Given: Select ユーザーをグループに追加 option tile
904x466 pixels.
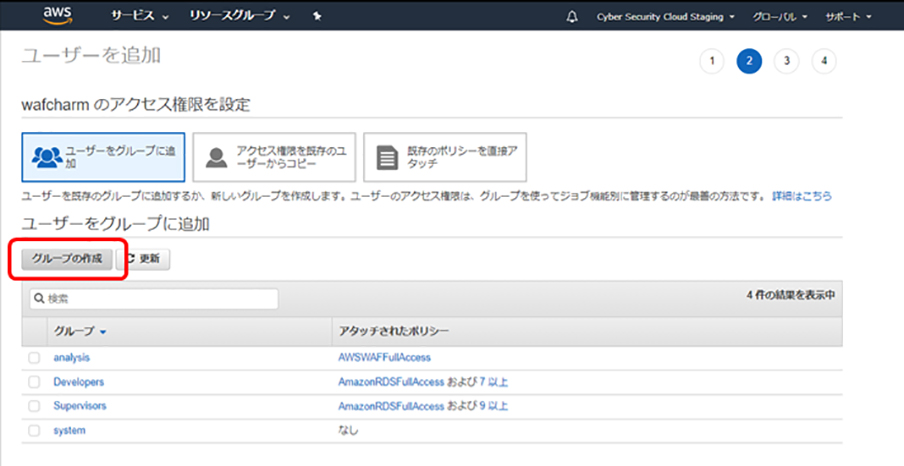Looking at the screenshot, I should point(103,155).
